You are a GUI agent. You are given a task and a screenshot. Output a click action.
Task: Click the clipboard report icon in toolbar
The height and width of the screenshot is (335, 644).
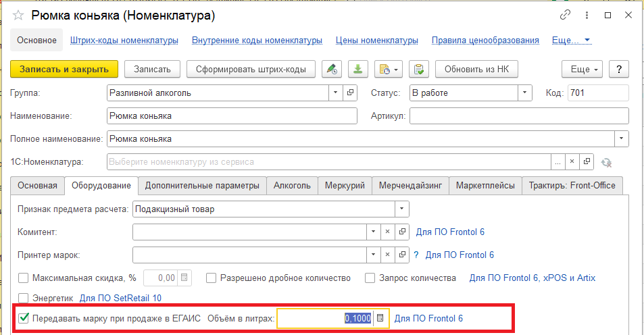tap(419, 69)
